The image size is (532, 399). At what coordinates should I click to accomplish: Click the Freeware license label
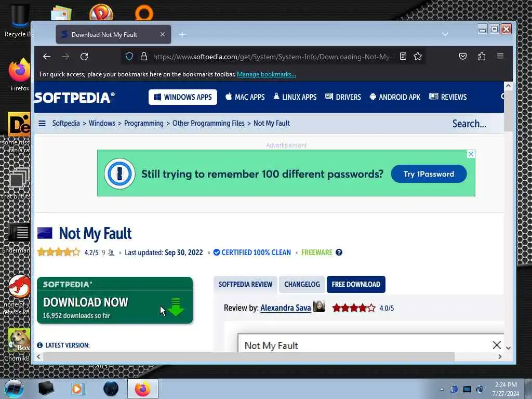coord(316,252)
